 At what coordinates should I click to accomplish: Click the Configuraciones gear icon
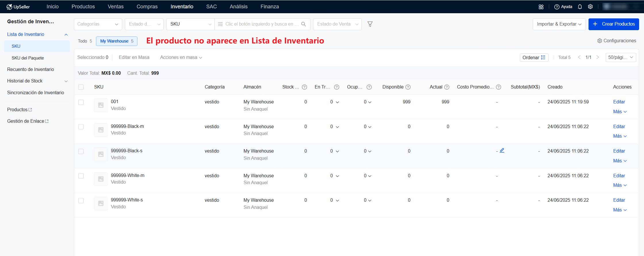[x=599, y=41]
